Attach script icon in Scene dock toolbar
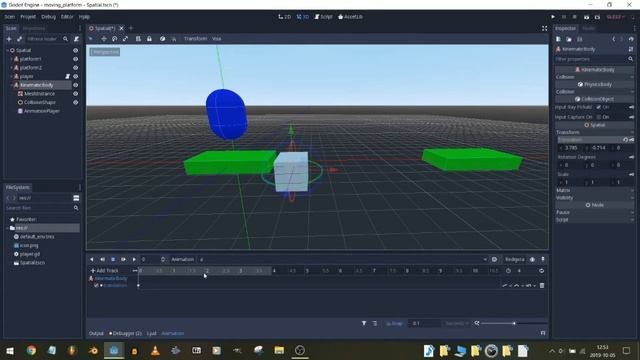640x360 pixels. [76, 39]
